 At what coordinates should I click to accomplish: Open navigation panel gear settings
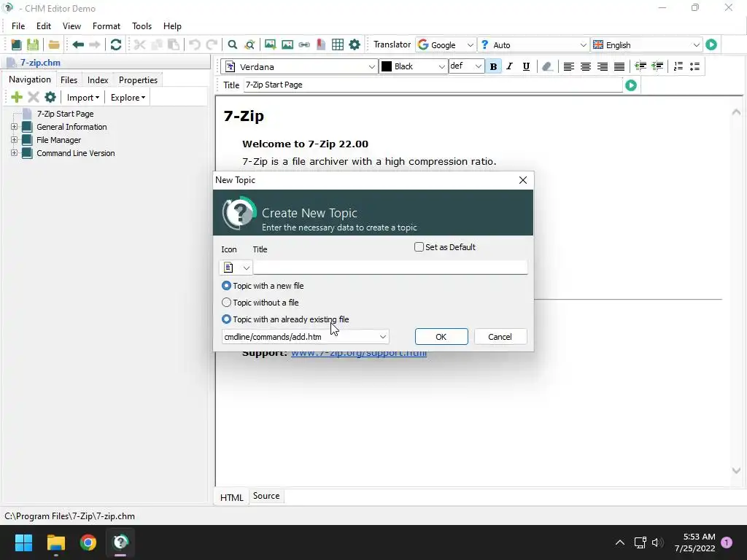coord(50,97)
